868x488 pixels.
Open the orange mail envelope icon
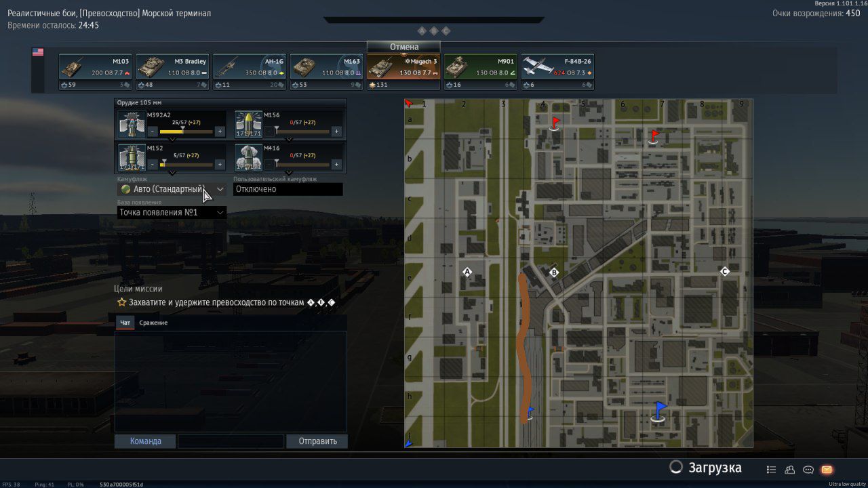pos(827,470)
